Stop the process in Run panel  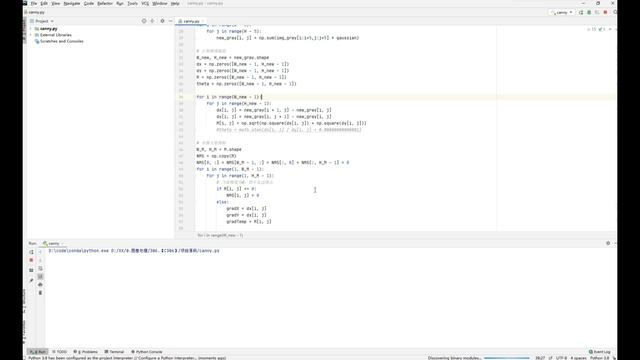point(31,260)
